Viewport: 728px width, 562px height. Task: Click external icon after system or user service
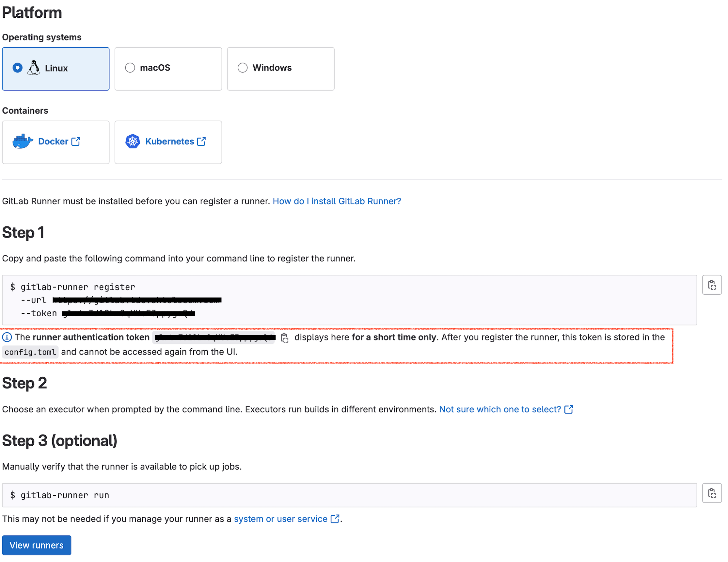pyautogui.click(x=335, y=519)
